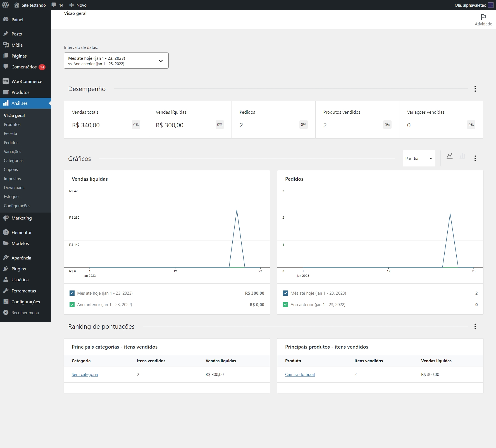Open the Camisa do brasil product link
This screenshot has height=448, width=496.
point(300,375)
